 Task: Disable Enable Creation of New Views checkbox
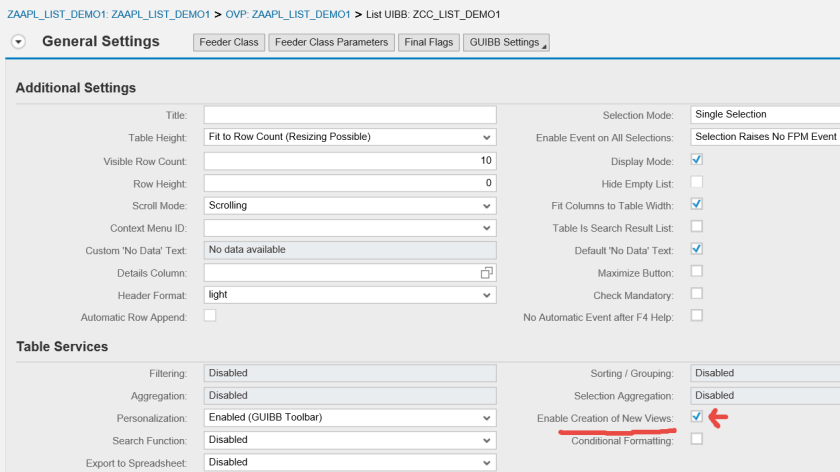pyautogui.click(x=697, y=417)
